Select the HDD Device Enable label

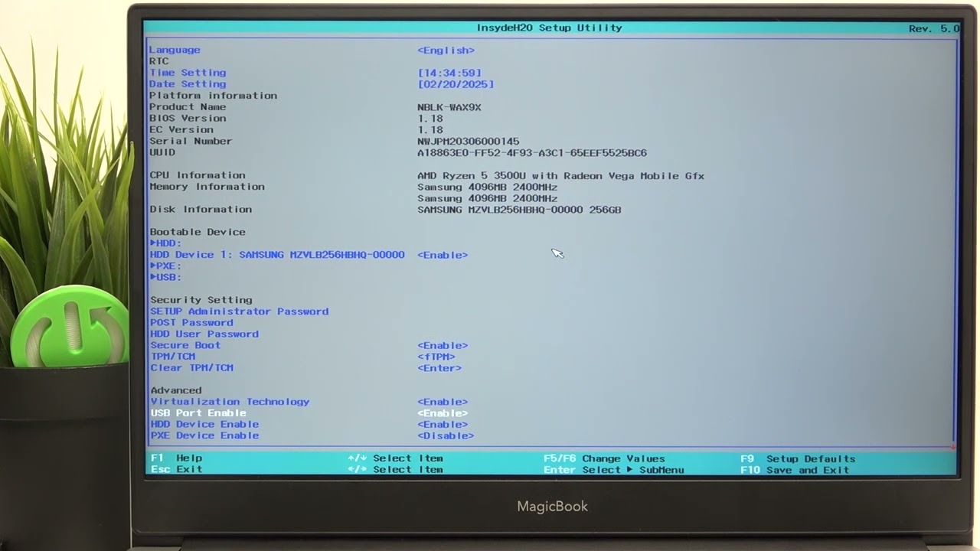pos(204,425)
